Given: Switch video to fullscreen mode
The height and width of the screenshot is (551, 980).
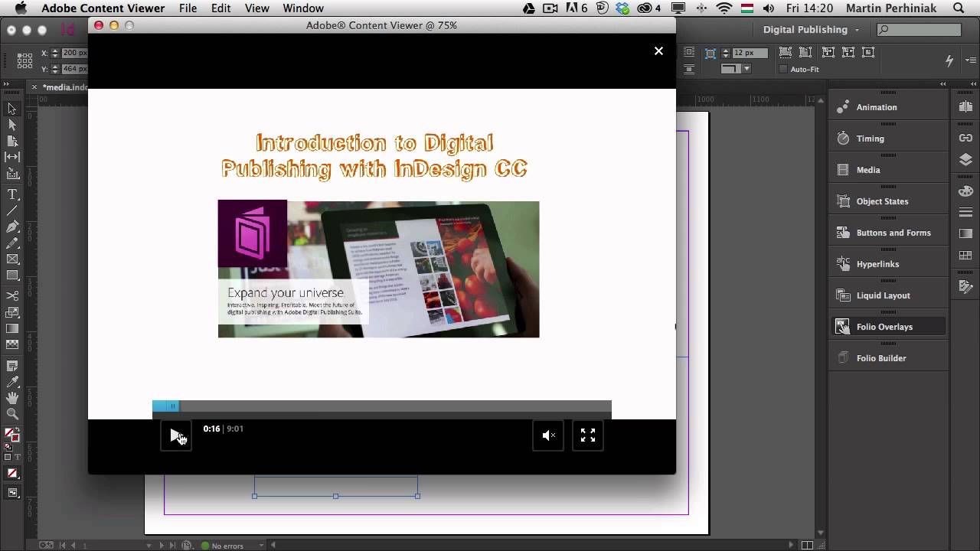Looking at the screenshot, I should tap(588, 435).
